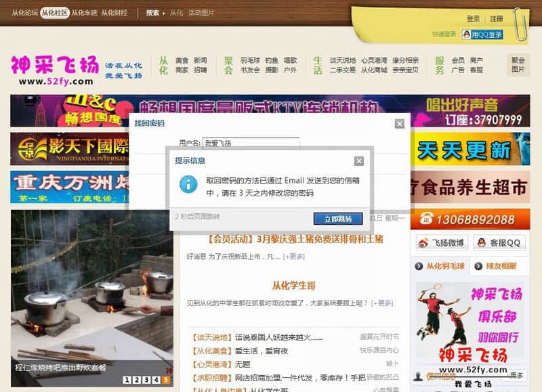Open the 从化学生哥 headline

pos(294,286)
